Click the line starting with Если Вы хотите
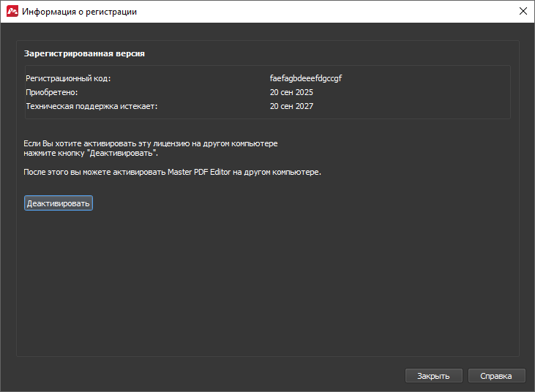This screenshot has width=535, height=392. [x=150, y=143]
